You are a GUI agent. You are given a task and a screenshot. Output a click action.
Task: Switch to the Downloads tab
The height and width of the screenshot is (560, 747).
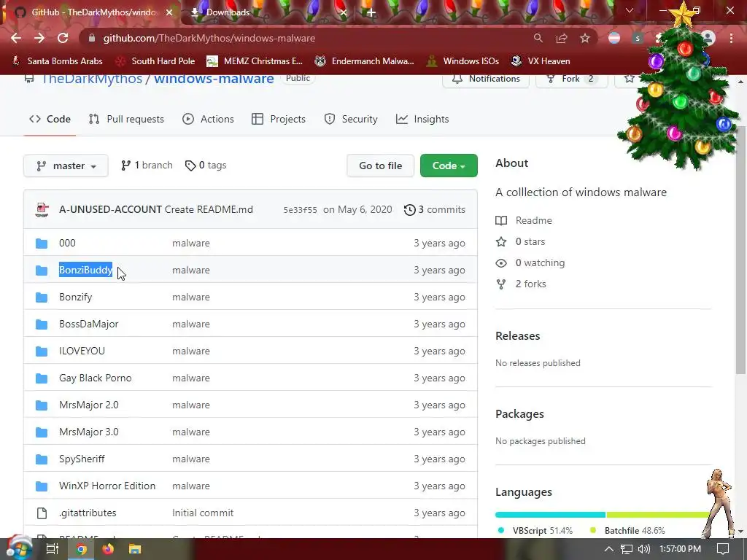[267, 12]
